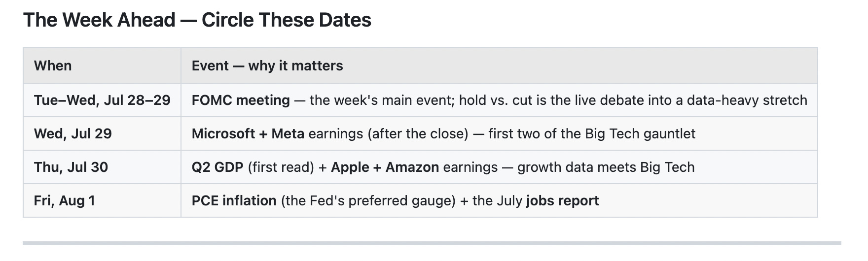Click the bold 'Microsoft + Meta' text

(248, 133)
